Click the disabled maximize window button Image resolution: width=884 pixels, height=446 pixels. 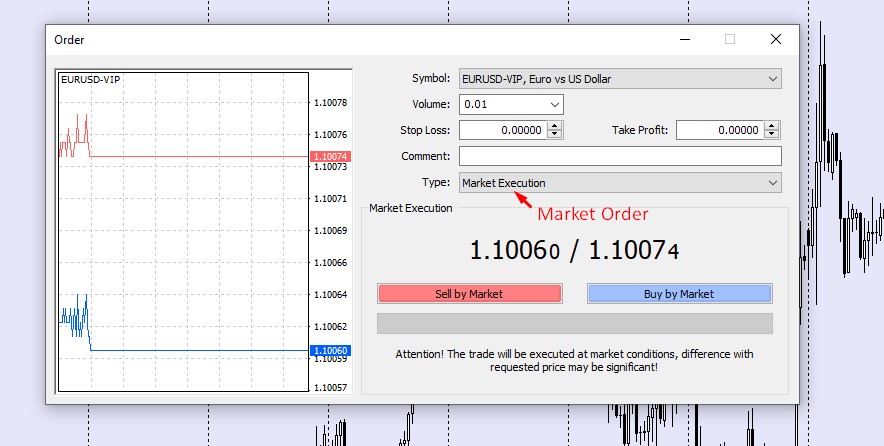(x=730, y=40)
